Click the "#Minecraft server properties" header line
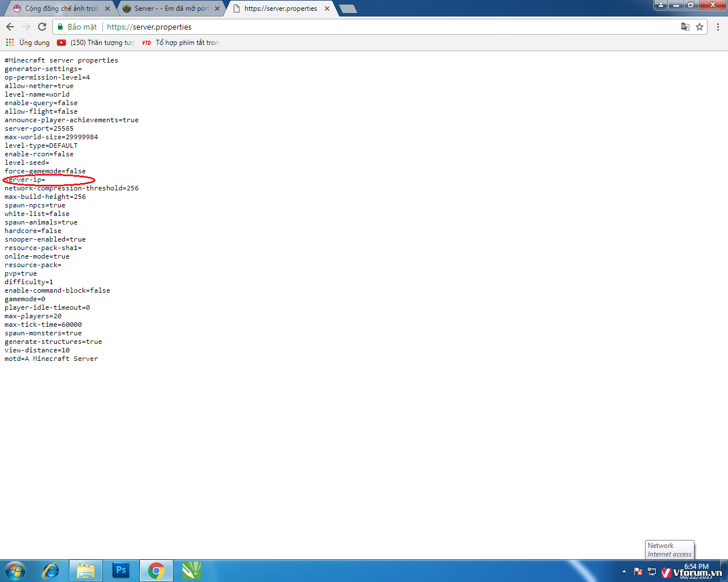728x582 pixels. [61, 60]
